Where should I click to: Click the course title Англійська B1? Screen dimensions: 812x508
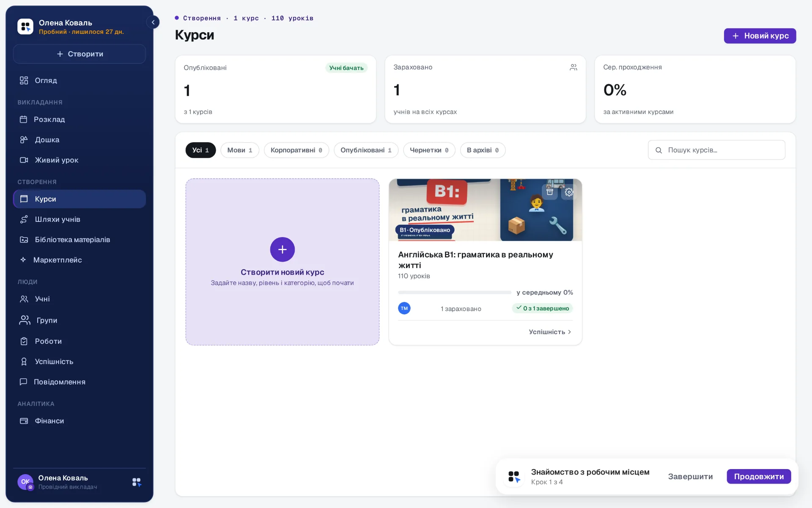pos(475,260)
